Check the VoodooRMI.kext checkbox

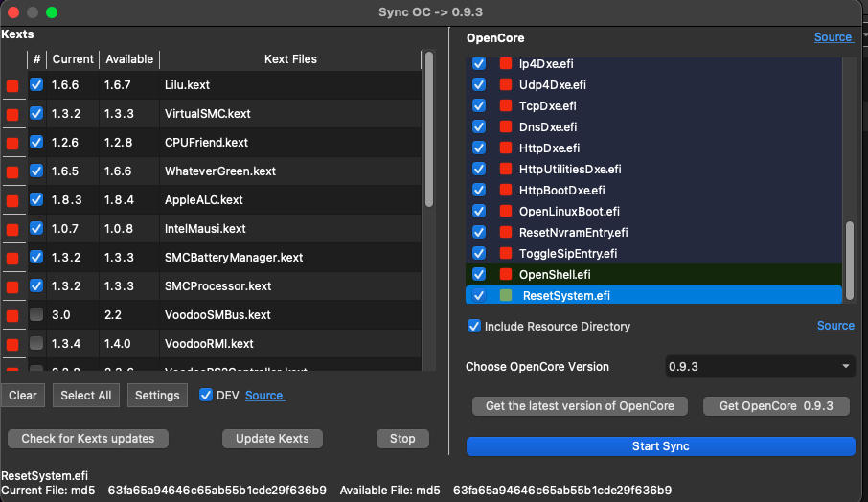(36, 343)
